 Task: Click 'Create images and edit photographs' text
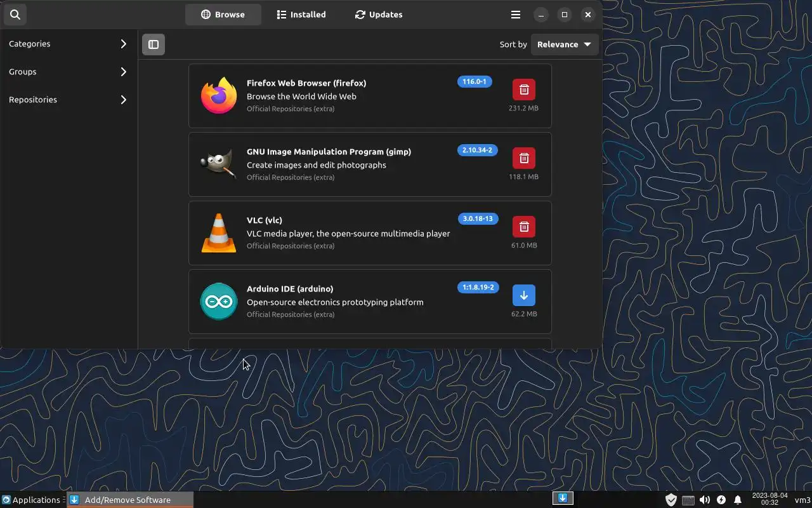click(x=317, y=165)
